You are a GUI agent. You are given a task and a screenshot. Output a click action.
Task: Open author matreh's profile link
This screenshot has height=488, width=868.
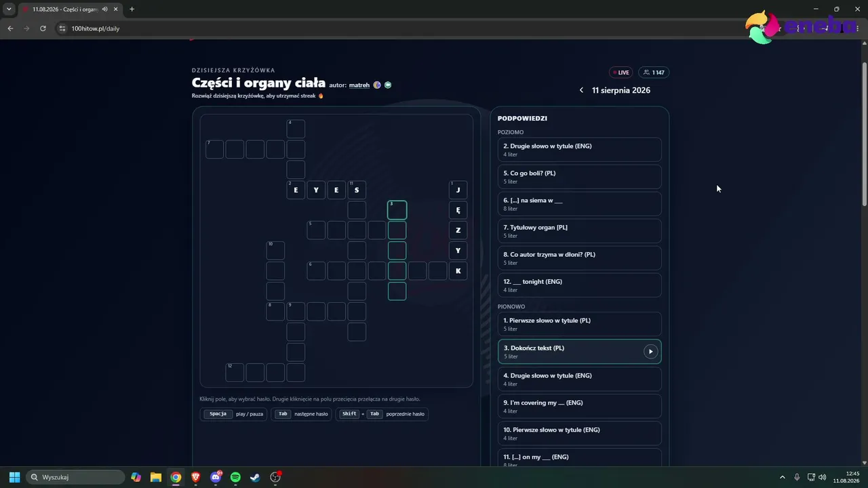(359, 85)
